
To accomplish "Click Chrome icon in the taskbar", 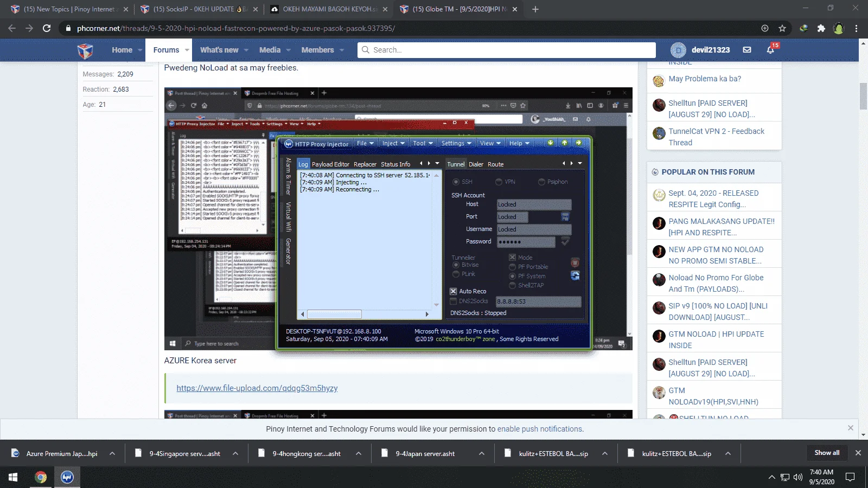I will click(x=41, y=477).
